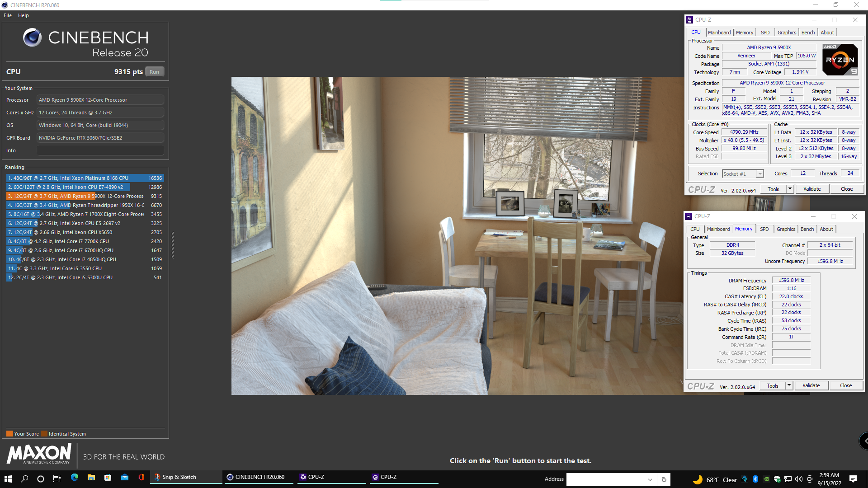Switch to Mainboard tab in upper CPU-Z
This screenshot has width=868, height=488.
pyautogui.click(x=719, y=33)
